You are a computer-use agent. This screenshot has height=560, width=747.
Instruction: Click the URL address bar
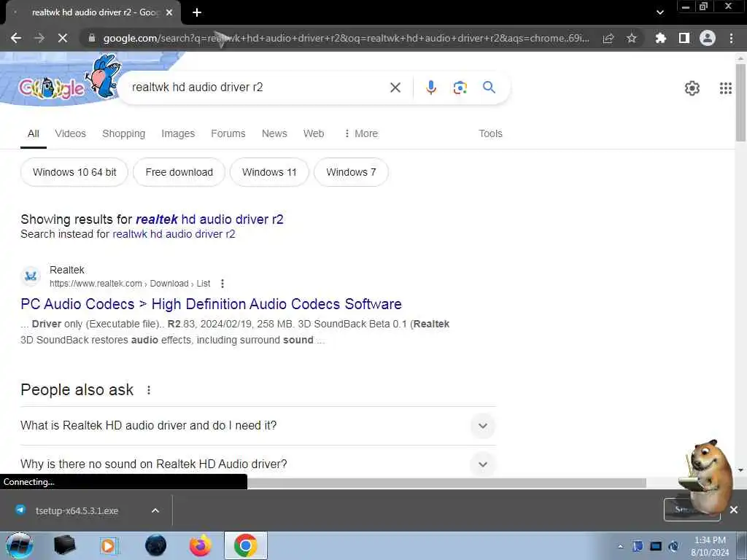(x=345, y=38)
